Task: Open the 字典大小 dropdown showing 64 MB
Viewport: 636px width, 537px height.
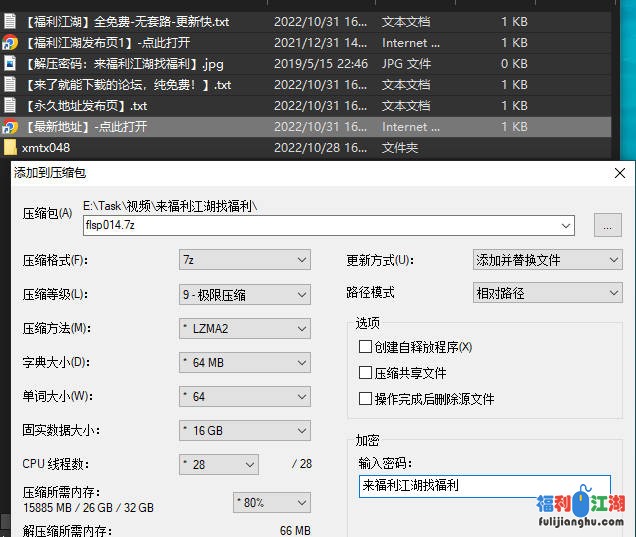Action: [x=245, y=362]
